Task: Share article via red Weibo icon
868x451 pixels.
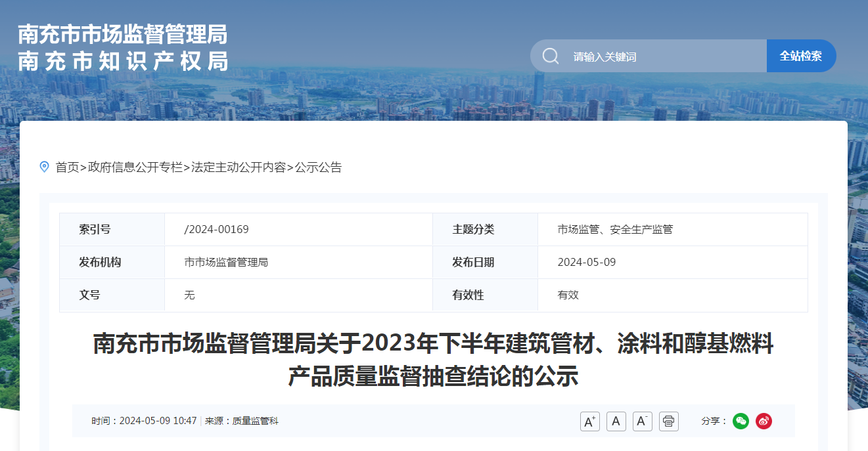Action: (x=764, y=421)
